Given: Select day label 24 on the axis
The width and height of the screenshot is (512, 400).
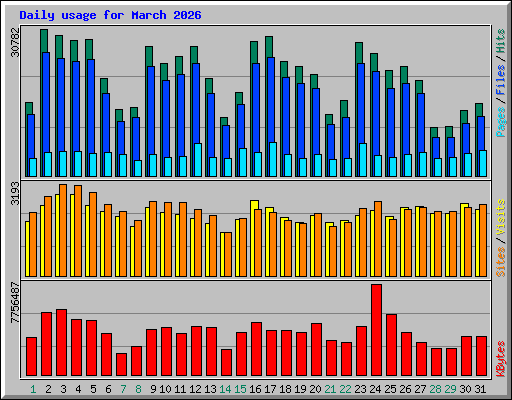Looking at the screenshot, I should [x=375, y=389].
